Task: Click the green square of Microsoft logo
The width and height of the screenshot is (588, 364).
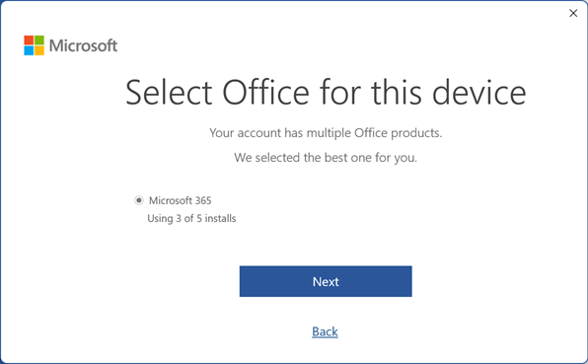Action: click(39, 40)
